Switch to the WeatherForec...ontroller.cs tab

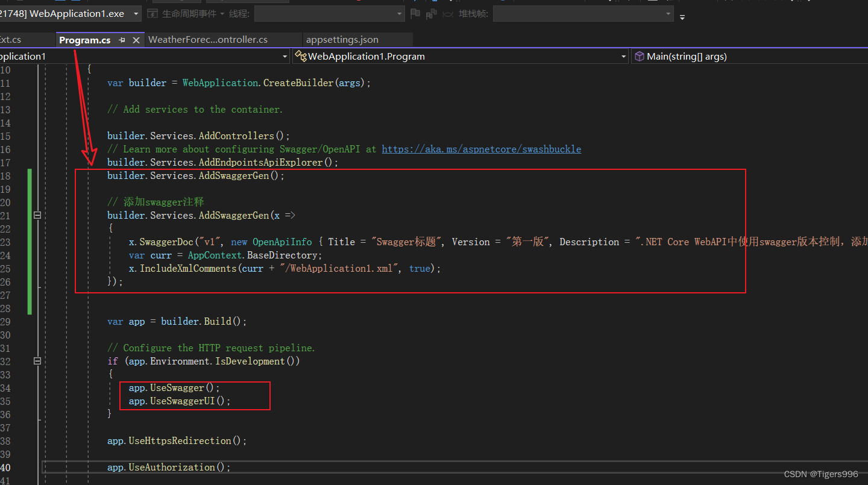[x=208, y=40]
